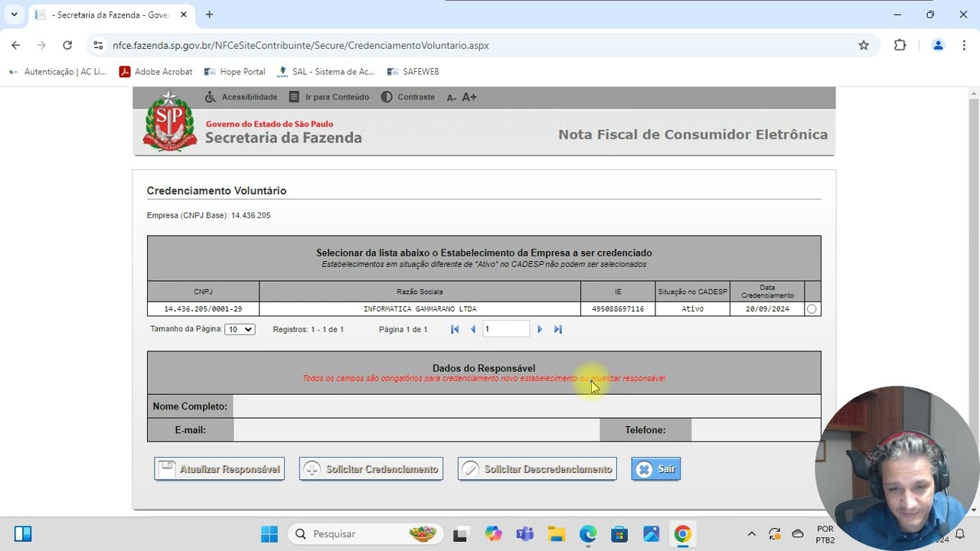Click the Chrome icon on the taskbar

pyautogui.click(x=682, y=534)
